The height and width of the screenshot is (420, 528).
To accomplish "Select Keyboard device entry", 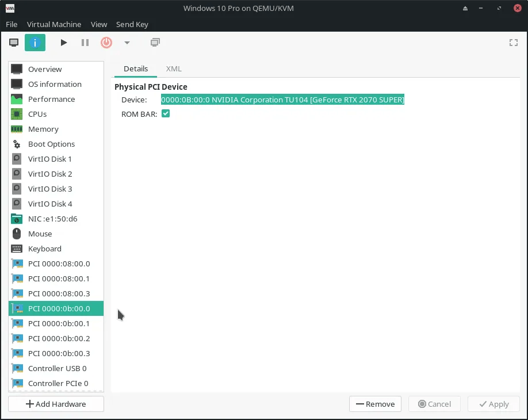I will [x=56, y=249].
